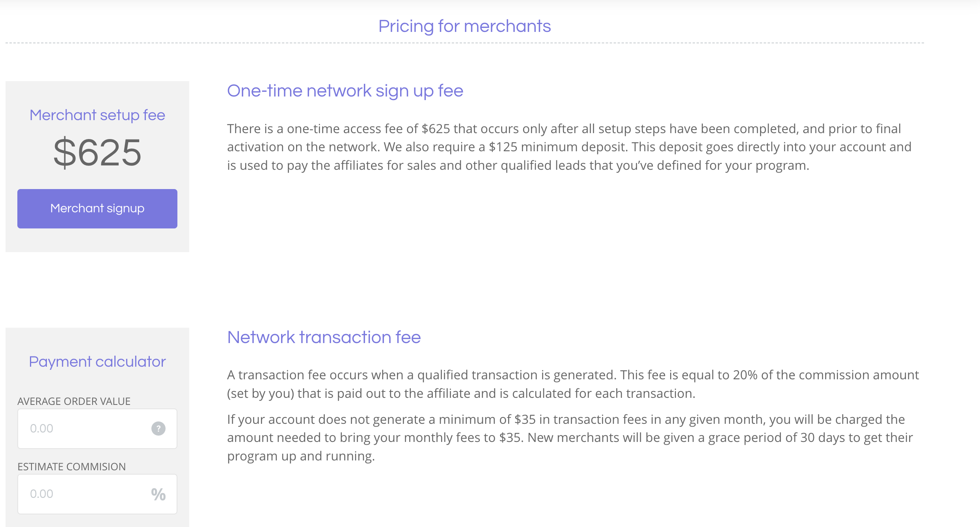Click the percent symbol in commission field
Image resolution: width=980 pixels, height=527 pixels.
pos(158,494)
